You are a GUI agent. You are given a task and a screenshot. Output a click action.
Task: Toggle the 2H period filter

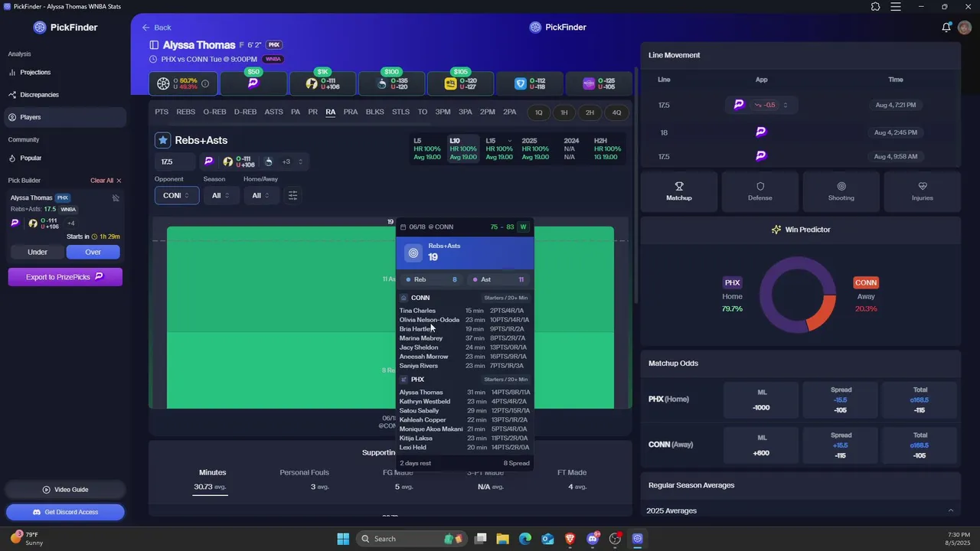(590, 112)
